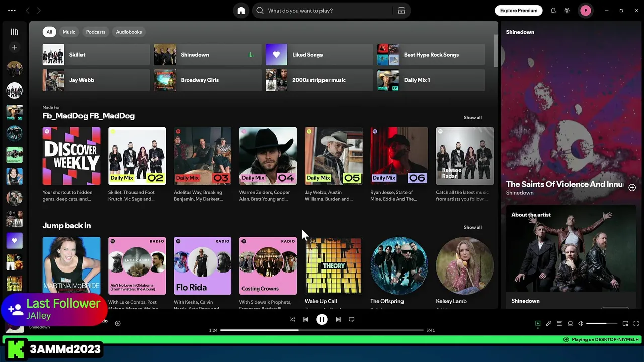This screenshot has width=644, height=362.
Task: Open the user profile avatar menu
Action: point(586,11)
